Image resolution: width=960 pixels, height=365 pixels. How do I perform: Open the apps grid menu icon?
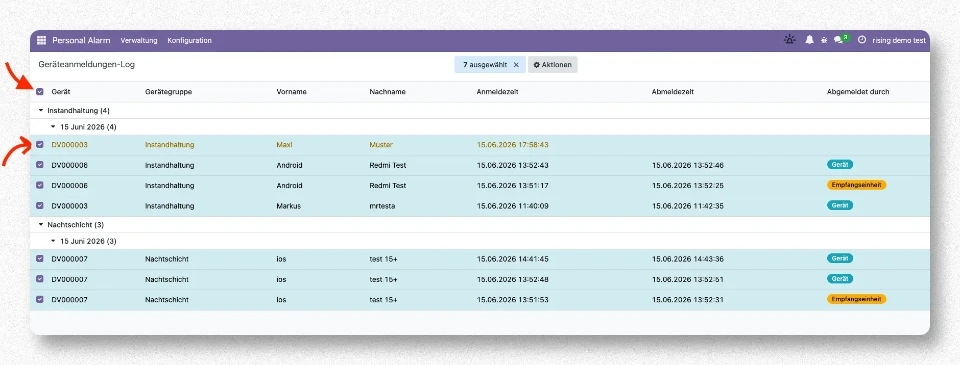pyautogui.click(x=42, y=40)
